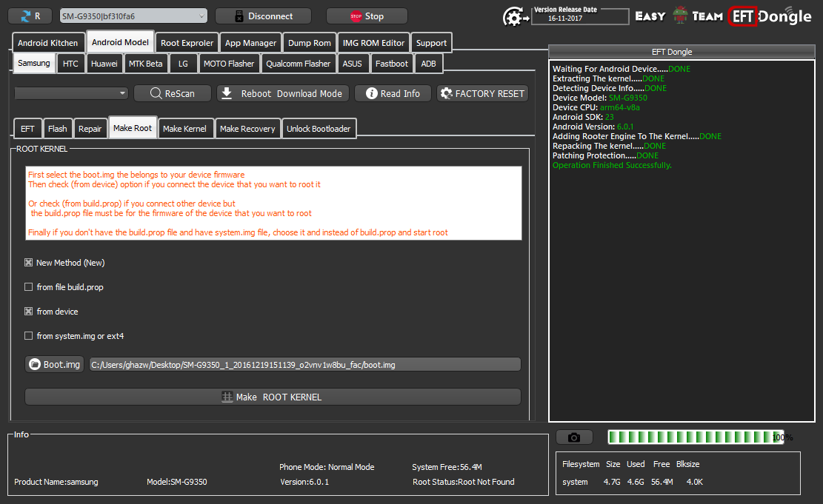The image size is (823, 504).
Task: Open the settings gear icon near version date
Action: (x=515, y=17)
